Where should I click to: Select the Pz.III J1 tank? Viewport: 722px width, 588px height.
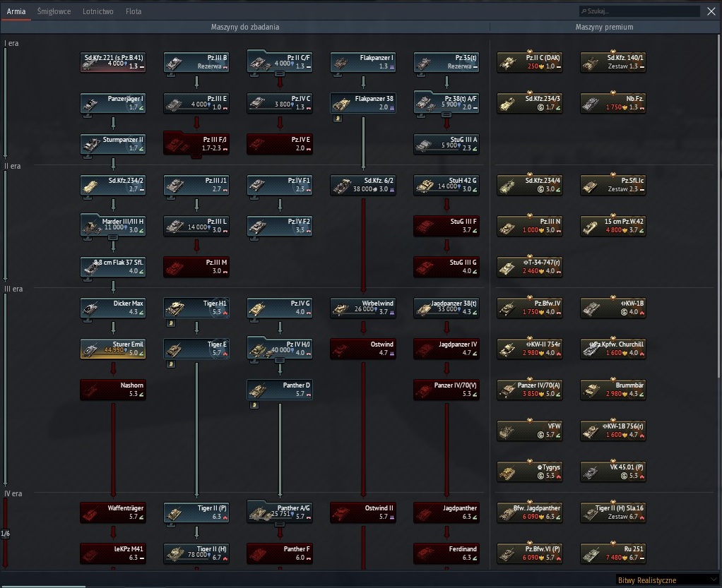coord(196,185)
